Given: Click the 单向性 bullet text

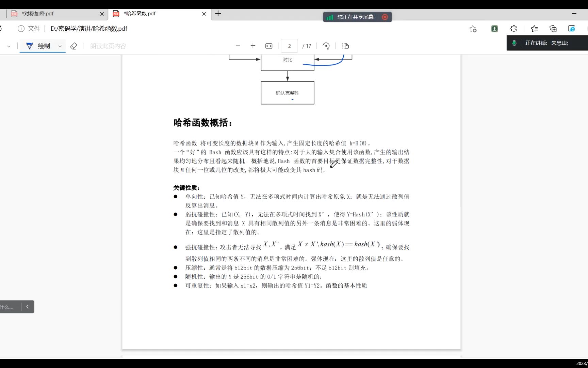Looking at the screenshot, I should pyautogui.click(x=297, y=201).
